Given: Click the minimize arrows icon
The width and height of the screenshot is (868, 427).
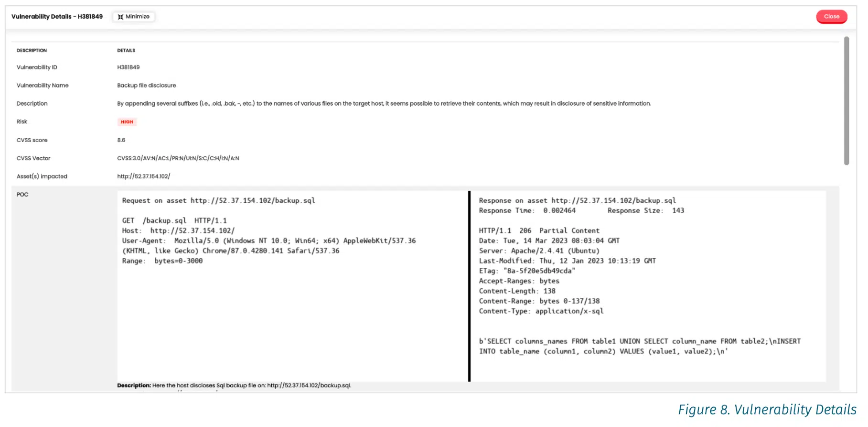Looking at the screenshot, I should (x=120, y=17).
